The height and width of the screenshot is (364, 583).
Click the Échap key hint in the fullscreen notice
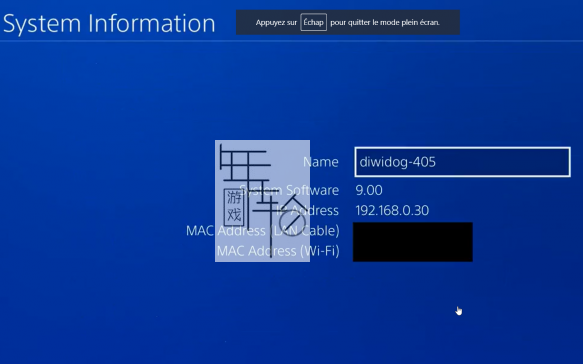click(313, 22)
